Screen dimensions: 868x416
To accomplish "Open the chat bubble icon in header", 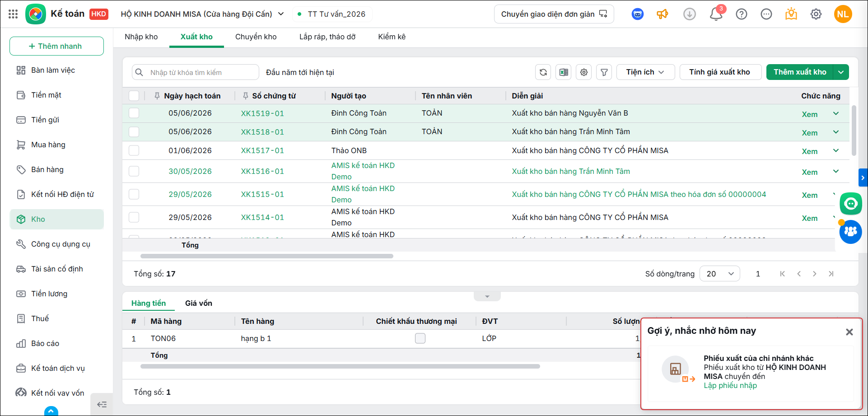I will (766, 14).
